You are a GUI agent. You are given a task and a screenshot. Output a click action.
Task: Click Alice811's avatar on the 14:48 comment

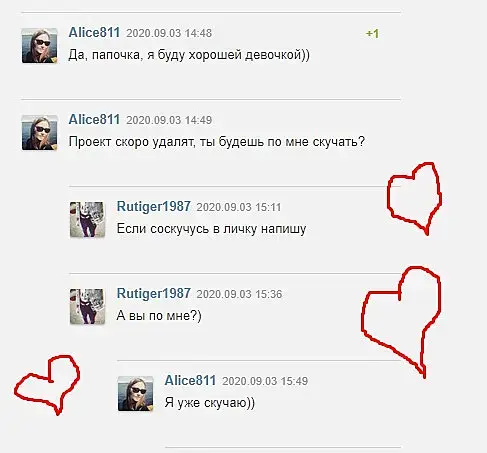click(40, 46)
